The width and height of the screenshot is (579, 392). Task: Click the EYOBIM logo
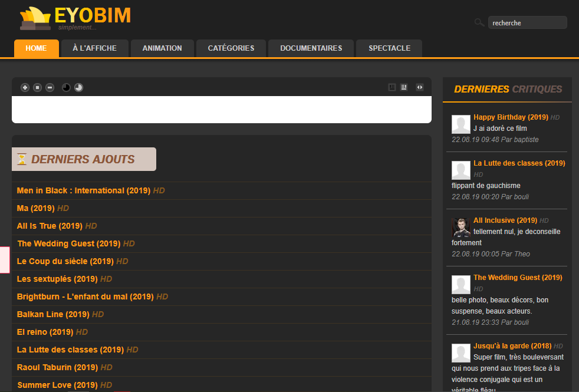point(75,18)
